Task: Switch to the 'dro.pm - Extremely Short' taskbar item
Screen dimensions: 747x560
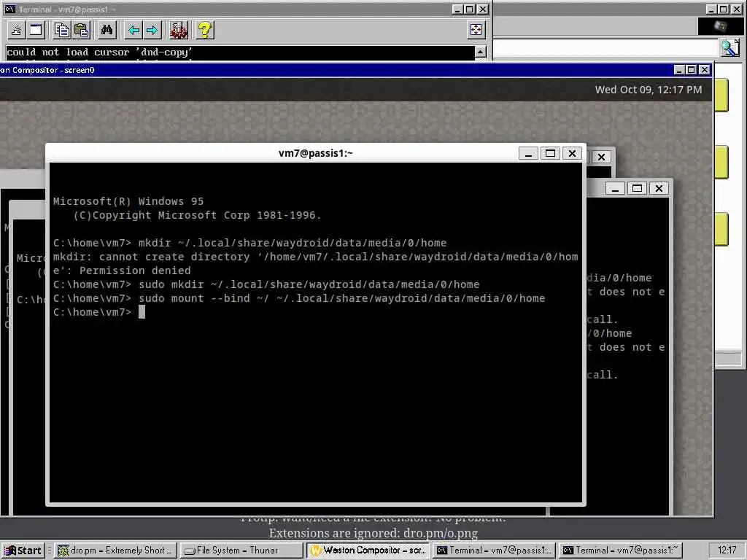Action: (115, 551)
